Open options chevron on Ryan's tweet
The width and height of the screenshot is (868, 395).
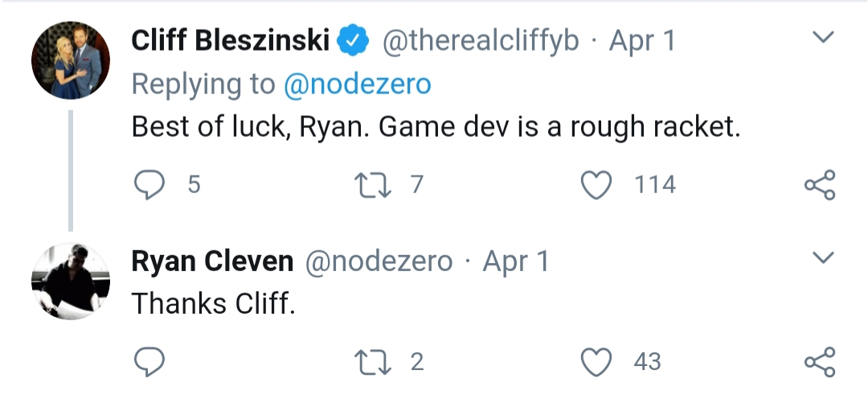(x=823, y=257)
